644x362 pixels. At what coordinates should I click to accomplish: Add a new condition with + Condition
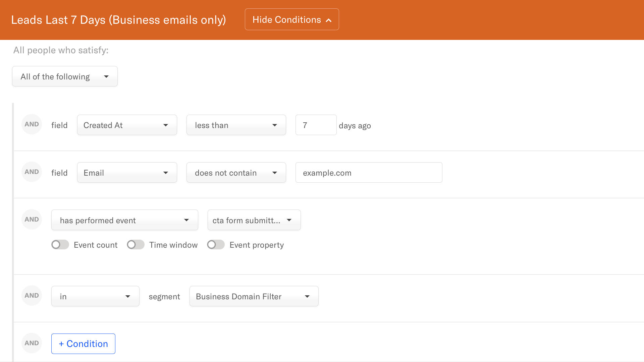[x=83, y=344]
